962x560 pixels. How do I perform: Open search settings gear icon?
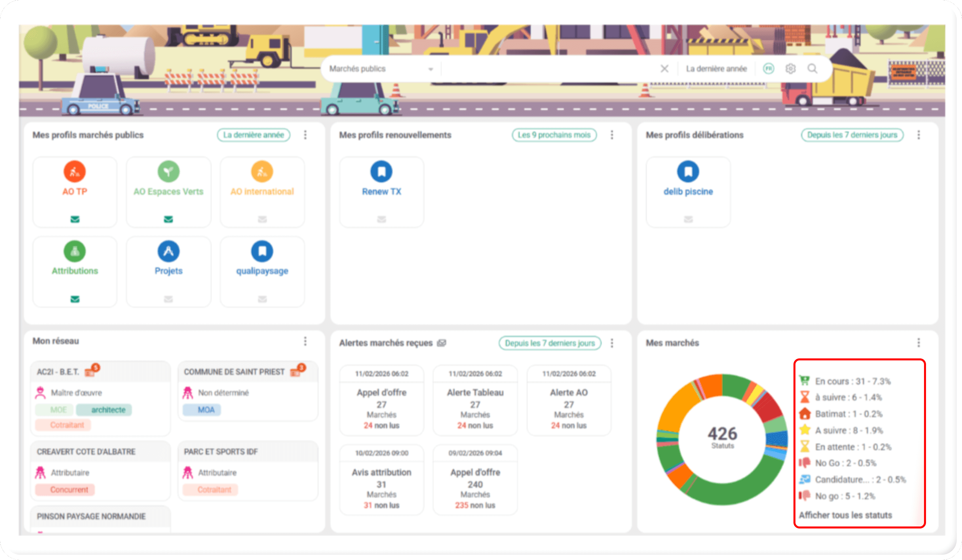click(x=790, y=69)
